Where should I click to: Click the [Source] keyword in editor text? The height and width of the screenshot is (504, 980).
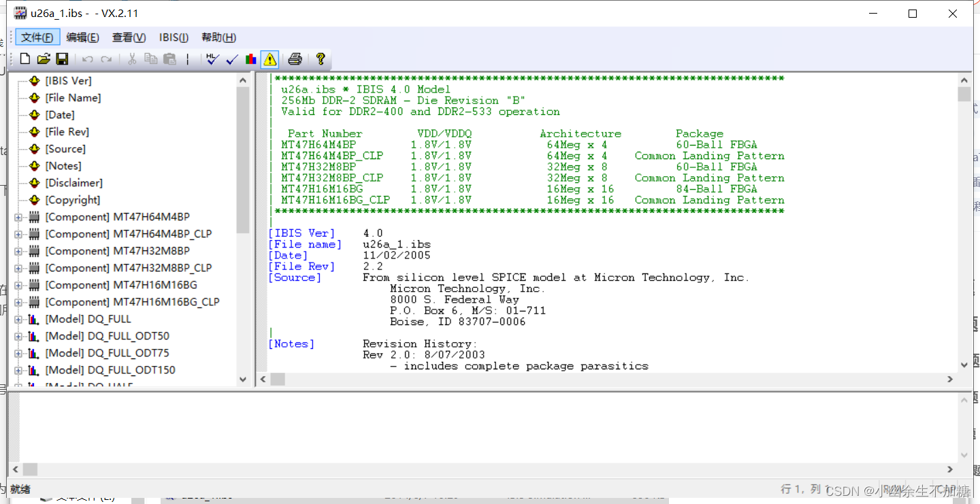point(295,278)
